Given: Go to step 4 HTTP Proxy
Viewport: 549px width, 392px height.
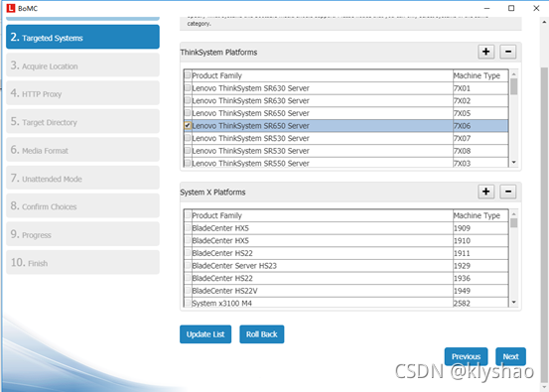Looking at the screenshot, I should (82, 93).
